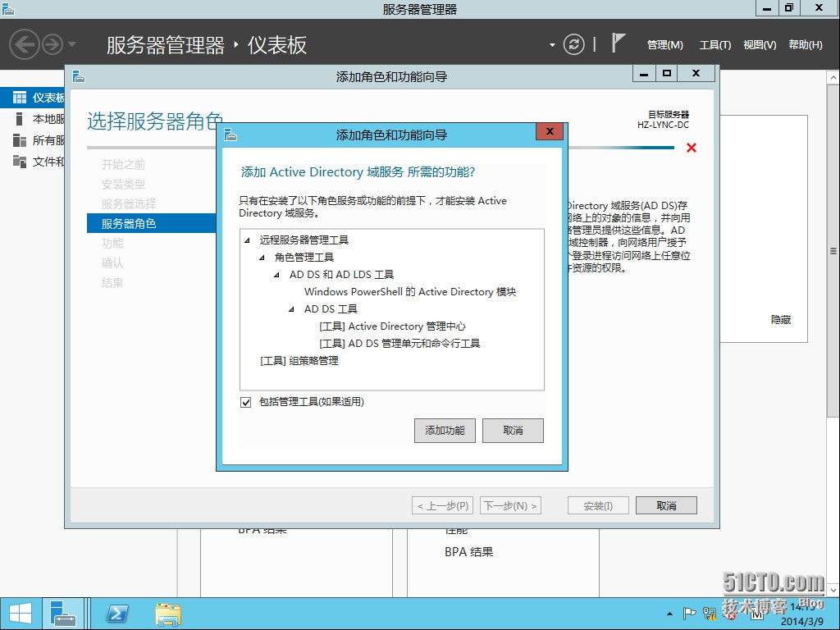Click the 添加功能 button
The width and height of the screenshot is (840, 630).
coord(445,431)
